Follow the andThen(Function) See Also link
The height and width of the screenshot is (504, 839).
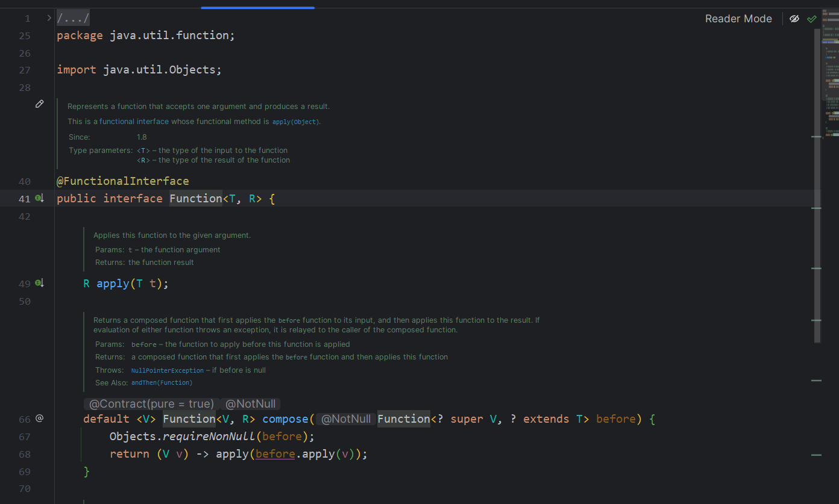(x=162, y=382)
